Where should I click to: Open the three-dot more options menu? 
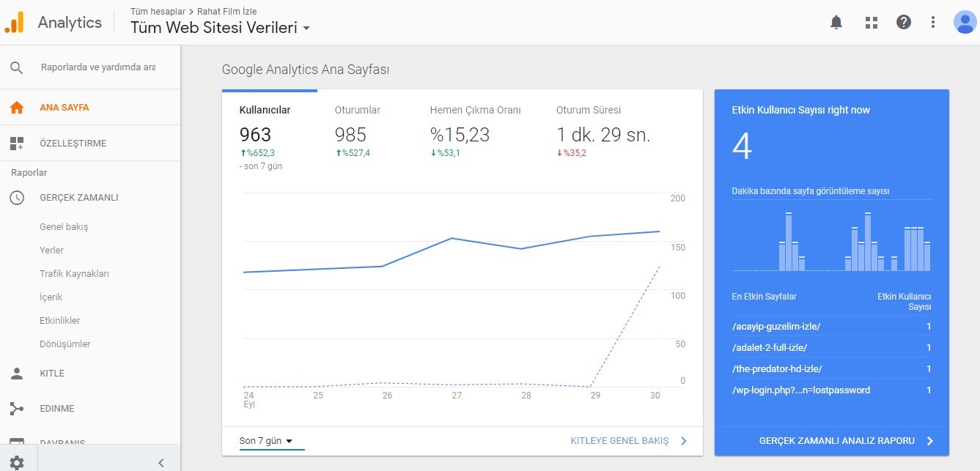click(x=933, y=22)
